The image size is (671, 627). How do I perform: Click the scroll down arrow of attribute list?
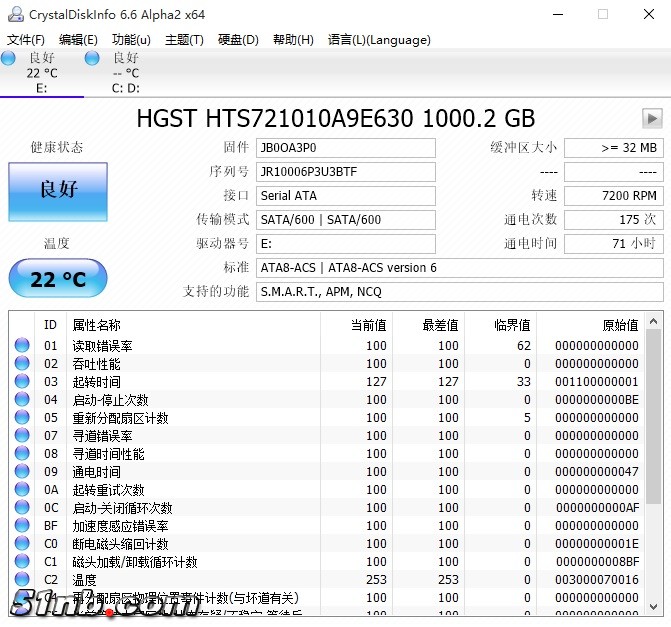[x=653, y=606]
